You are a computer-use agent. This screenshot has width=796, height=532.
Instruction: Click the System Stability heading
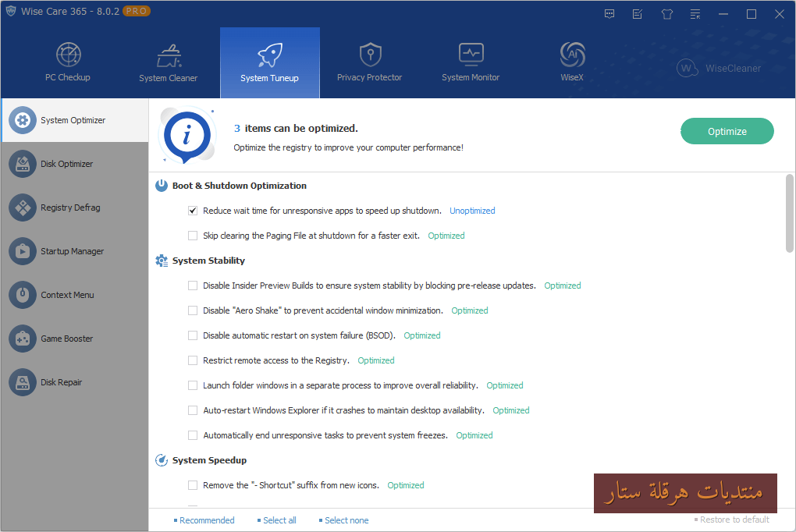coord(208,261)
